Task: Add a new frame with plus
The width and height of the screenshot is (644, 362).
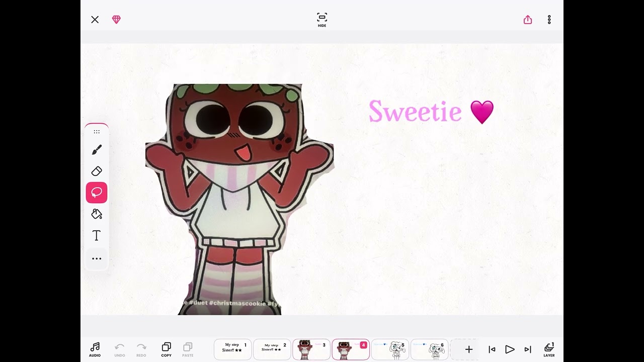Action: [469, 349]
